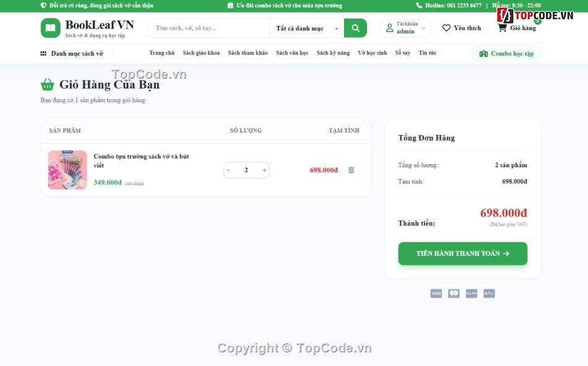The height and width of the screenshot is (366, 588).
Task: Click the Giỏ hàng link
Action: (x=517, y=28)
